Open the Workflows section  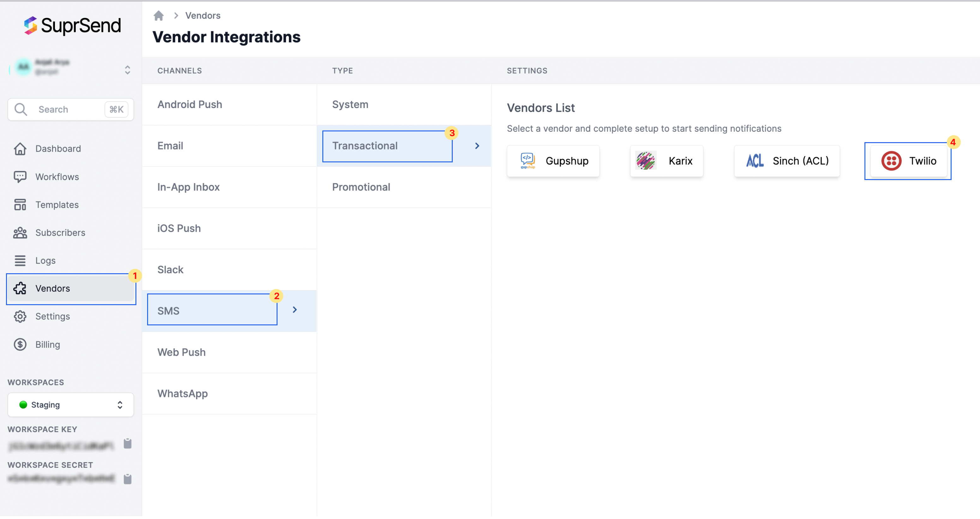[57, 177]
